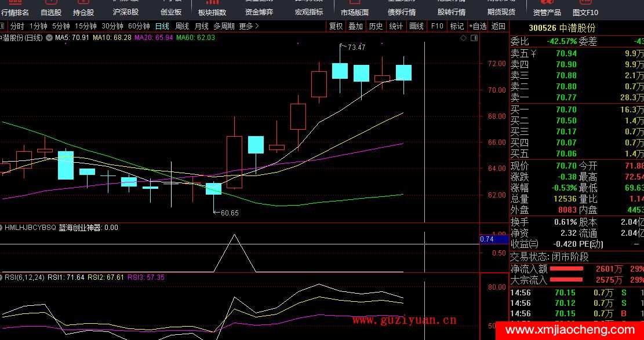The image size is (644, 340).
Task: Click the 行情排名 toolbar icon
Action: pos(15,12)
